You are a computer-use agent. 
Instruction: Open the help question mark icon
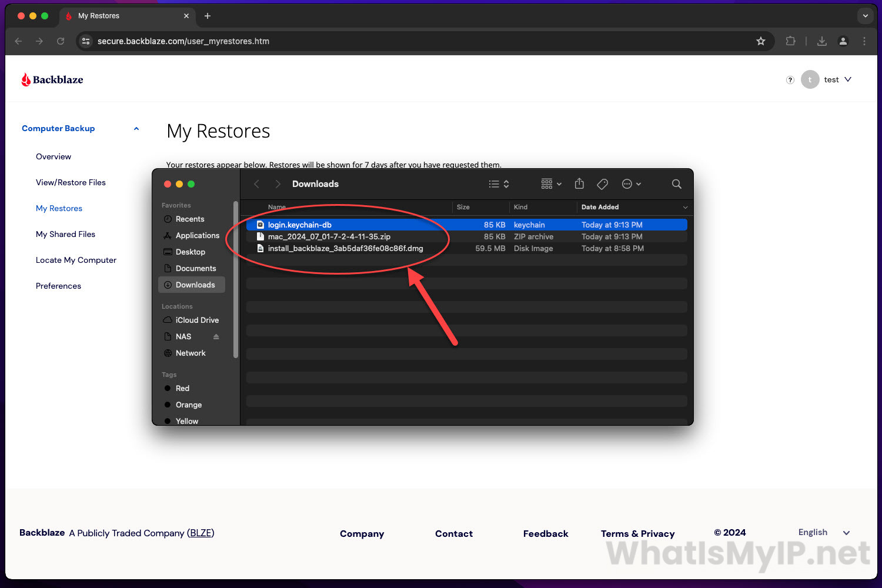pyautogui.click(x=790, y=80)
